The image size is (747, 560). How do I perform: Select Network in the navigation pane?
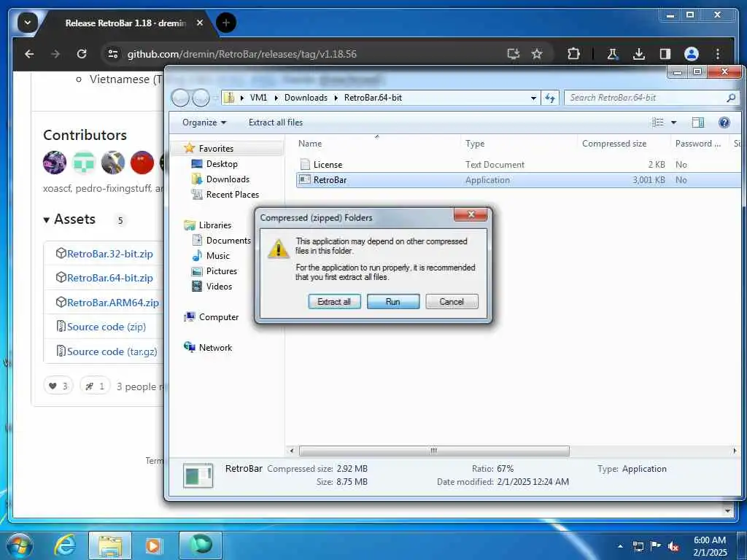tap(215, 348)
